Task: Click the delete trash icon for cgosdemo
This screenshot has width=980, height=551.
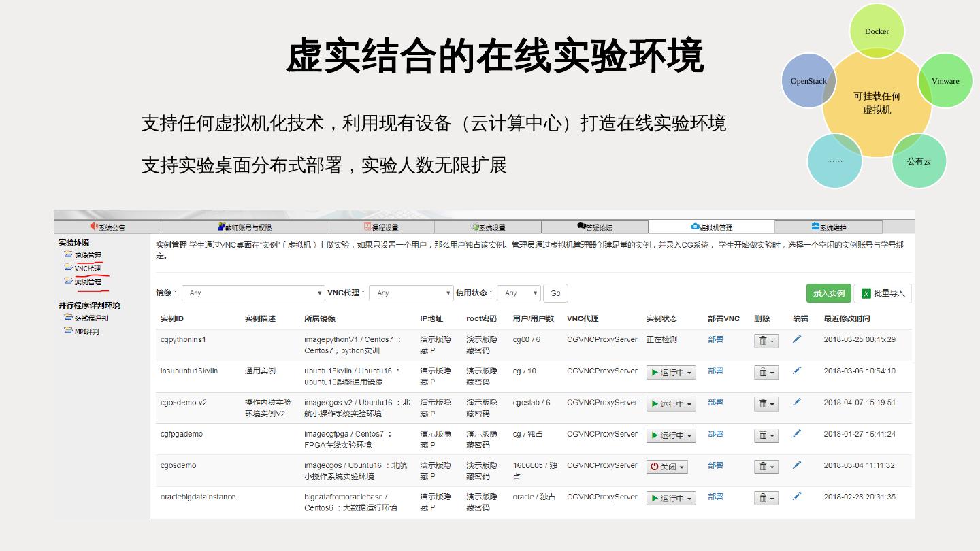Action: (766, 467)
